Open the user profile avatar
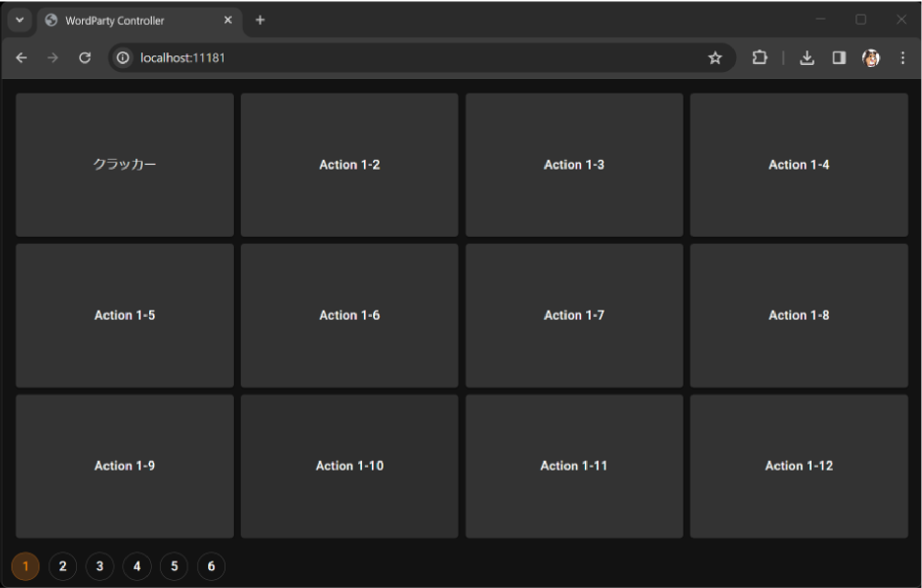The image size is (922, 588). 871,58
